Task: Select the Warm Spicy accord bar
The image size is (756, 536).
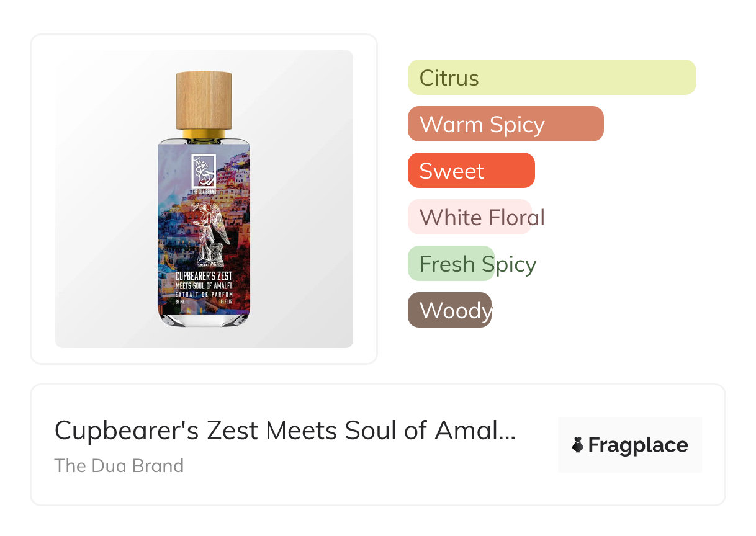Action: click(x=505, y=124)
